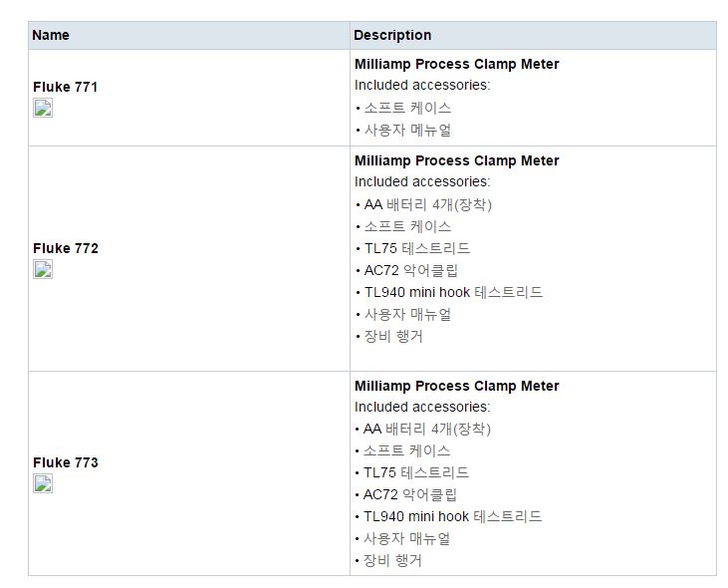This screenshot has height=588, width=728.
Task: Click the Description column header
Action: coord(392,35)
